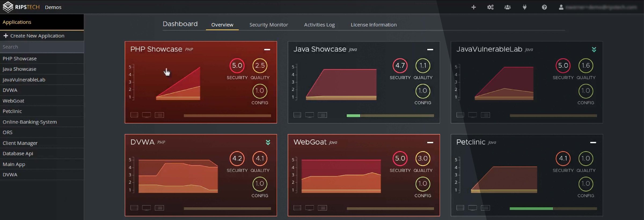Click the minus icon on Petclinic card
Image resolution: width=644 pixels, height=220 pixels.
point(593,142)
